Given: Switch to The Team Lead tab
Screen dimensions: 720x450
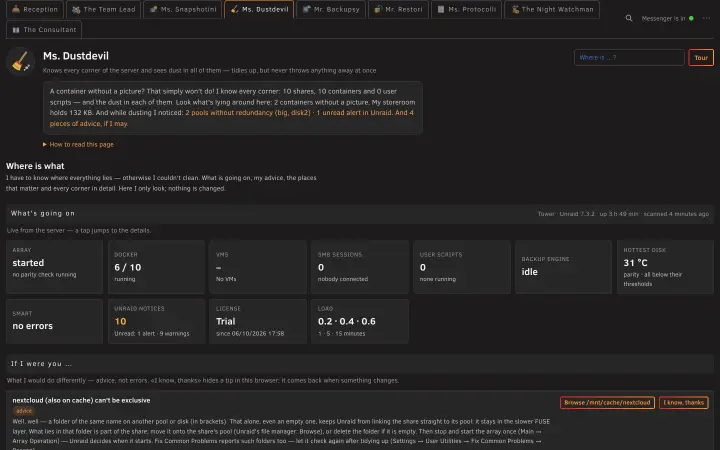Looking at the screenshot, I should (103, 9).
